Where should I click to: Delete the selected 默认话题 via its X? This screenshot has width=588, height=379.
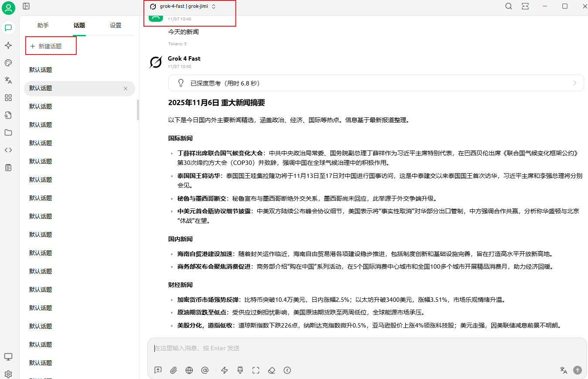tap(126, 89)
